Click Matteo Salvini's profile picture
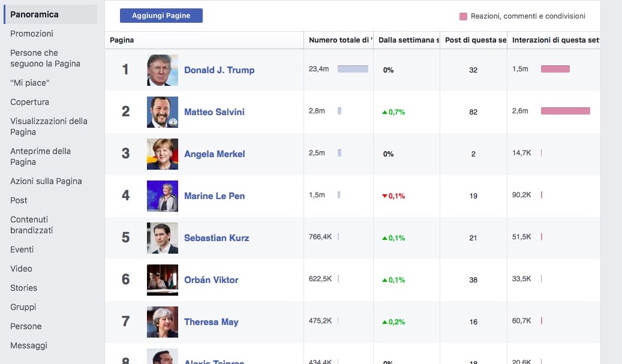 click(x=162, y=112)
